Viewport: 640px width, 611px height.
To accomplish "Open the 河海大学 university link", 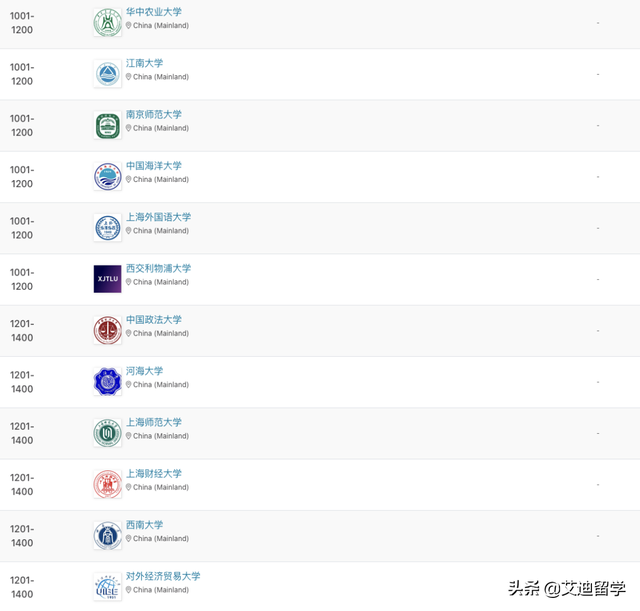I will (144, 371).
